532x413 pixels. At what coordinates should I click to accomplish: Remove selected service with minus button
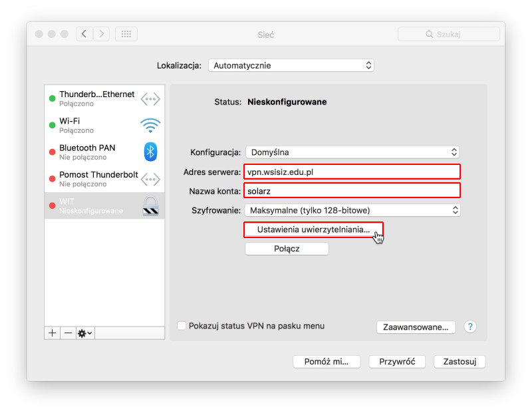click(68, 333)
